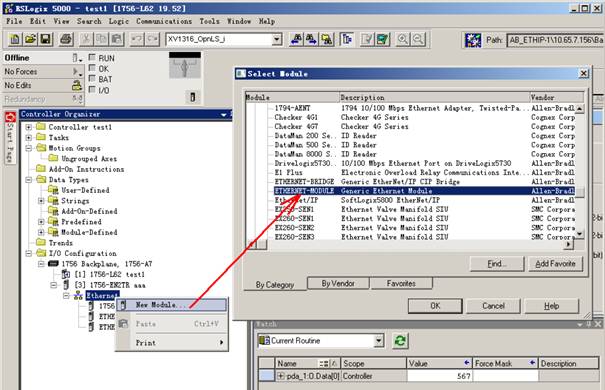Switch to the By Vendor tab

[338, 284]
